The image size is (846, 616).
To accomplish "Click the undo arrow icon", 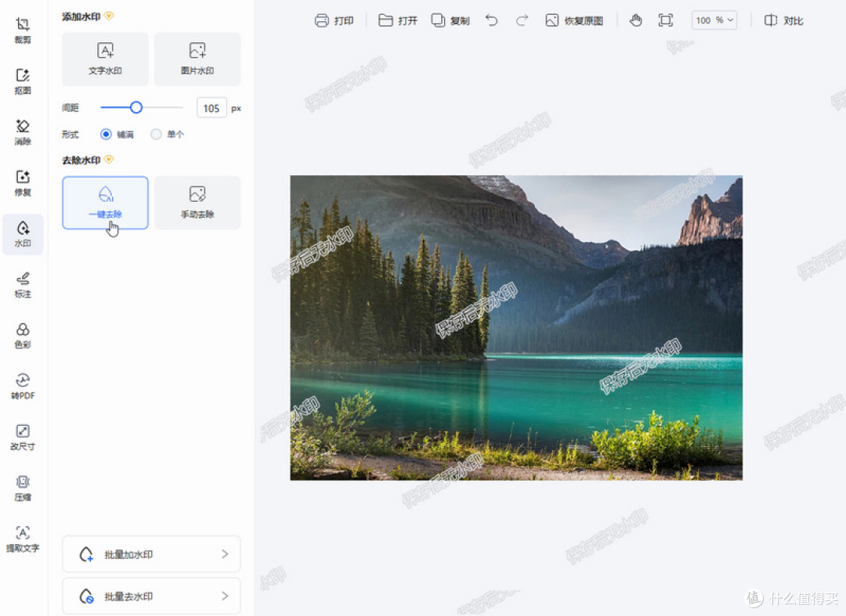I will coord(491,20).
